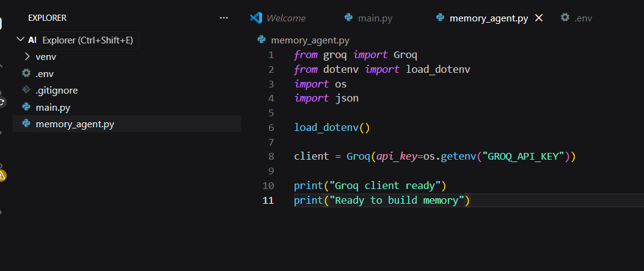Open .env file in Explorer tree
This screenshot has width=644, height=271.
pos(127,74)
